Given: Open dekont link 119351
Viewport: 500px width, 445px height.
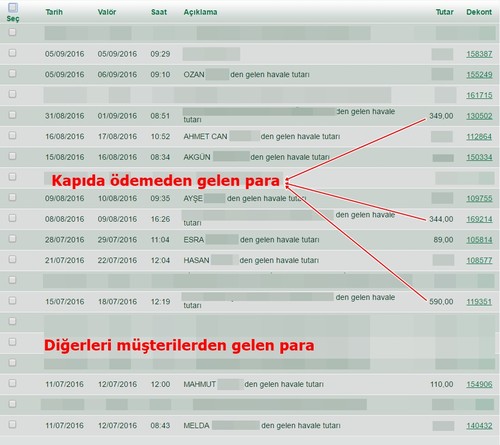Looking at the screenshot, I should coord(479,302).
